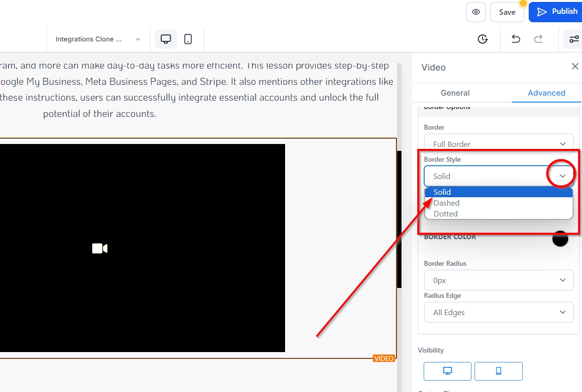Close the Video settings panel

click(575, 67)
